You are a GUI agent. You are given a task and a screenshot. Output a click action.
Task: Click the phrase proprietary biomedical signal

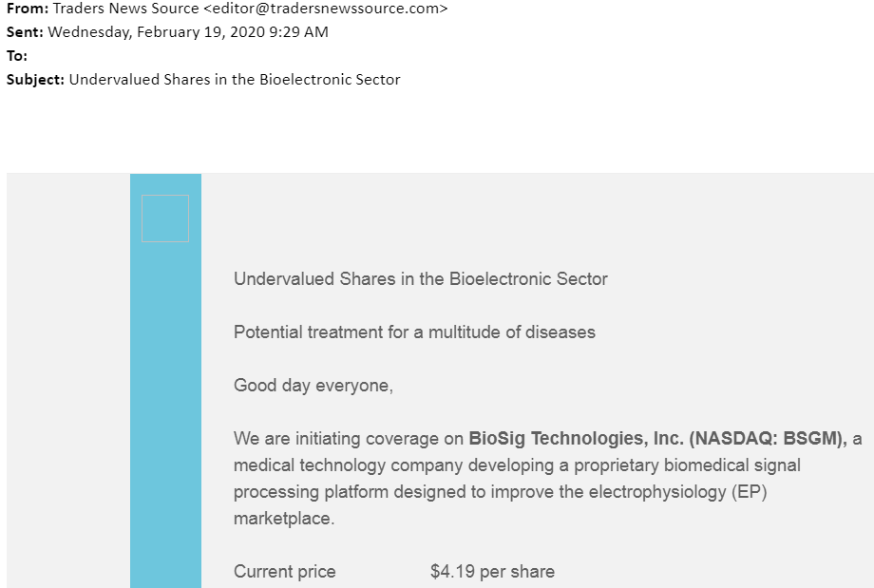pyautogui.click(x=687, y=465)
